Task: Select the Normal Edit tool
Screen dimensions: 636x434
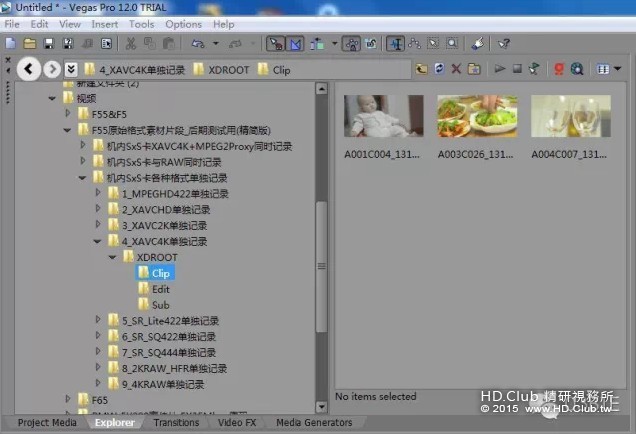Action: click(x=395, y=43)
